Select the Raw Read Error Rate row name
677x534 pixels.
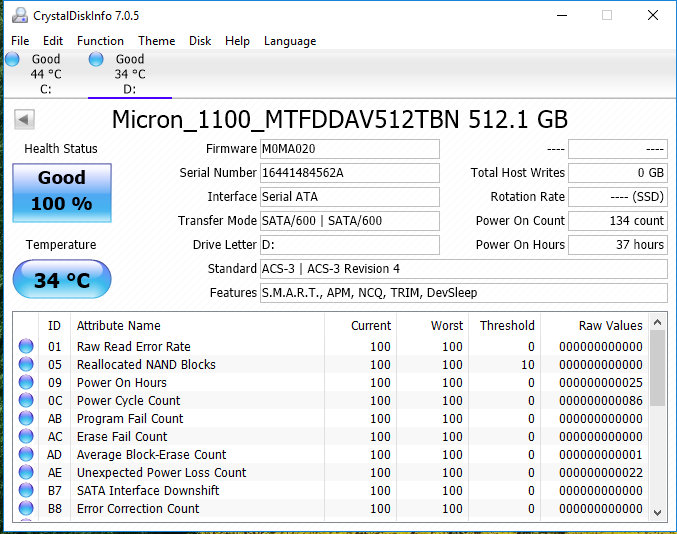[x=133, y=346]
